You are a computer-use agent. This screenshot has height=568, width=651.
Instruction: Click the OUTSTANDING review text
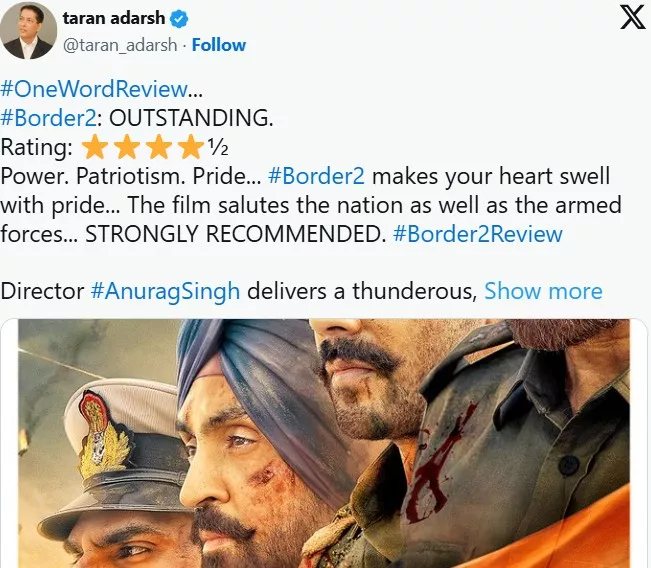191,118
